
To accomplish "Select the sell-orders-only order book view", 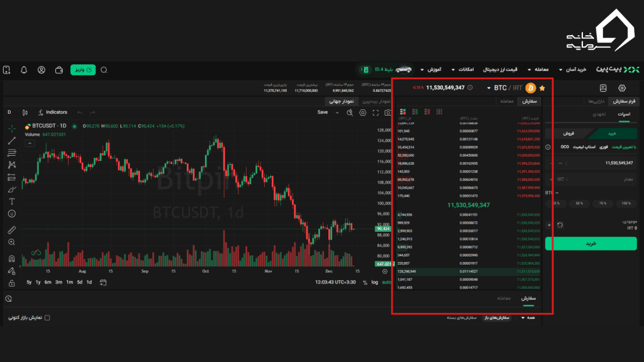I will (x=427, y=111).
